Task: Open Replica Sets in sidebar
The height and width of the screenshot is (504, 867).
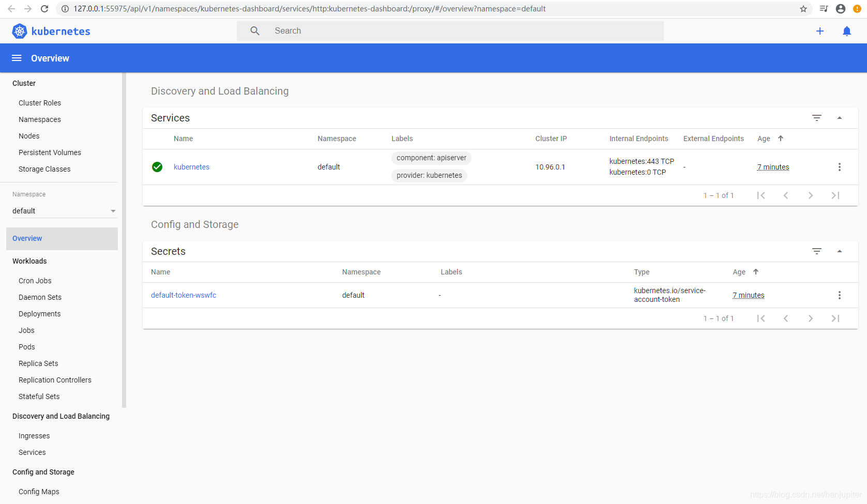Action: point(38,363)
